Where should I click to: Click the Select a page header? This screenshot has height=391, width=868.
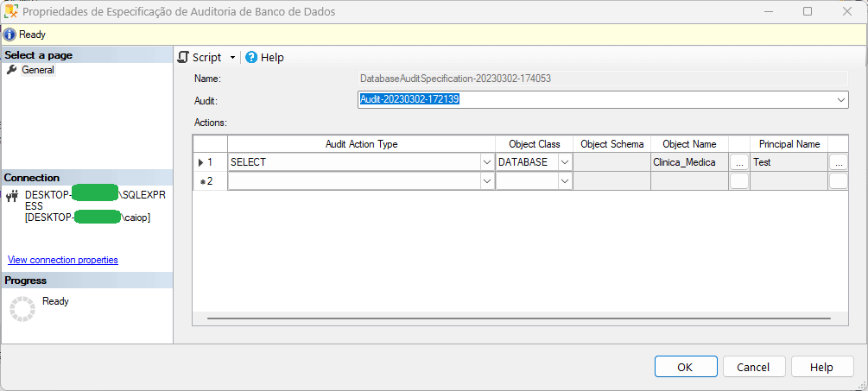click(87, 55)
